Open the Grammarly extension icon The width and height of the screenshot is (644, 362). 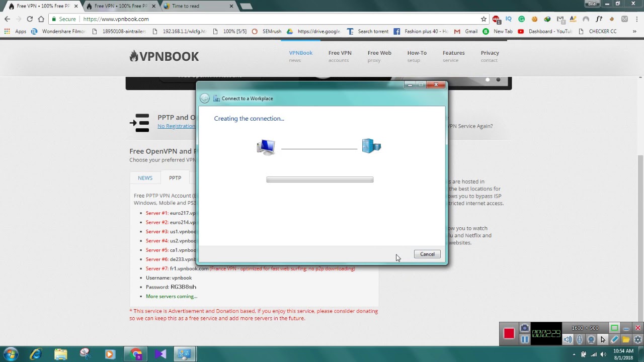(521, 19)
